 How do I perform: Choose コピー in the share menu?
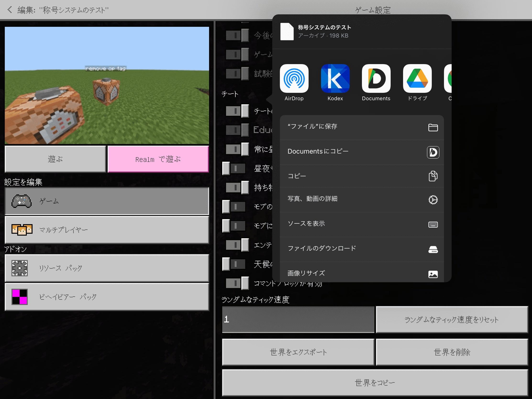pos(362,176)
